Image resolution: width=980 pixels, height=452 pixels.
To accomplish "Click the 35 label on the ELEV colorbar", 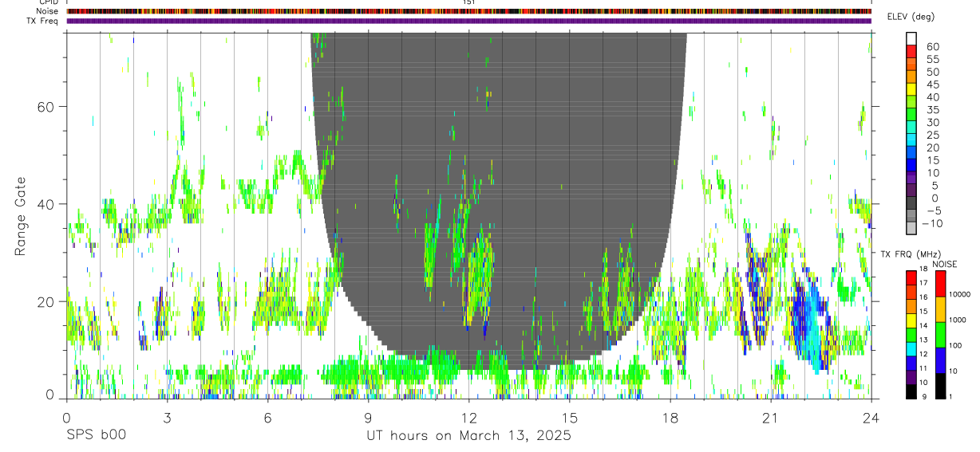I will pos(932,109).
